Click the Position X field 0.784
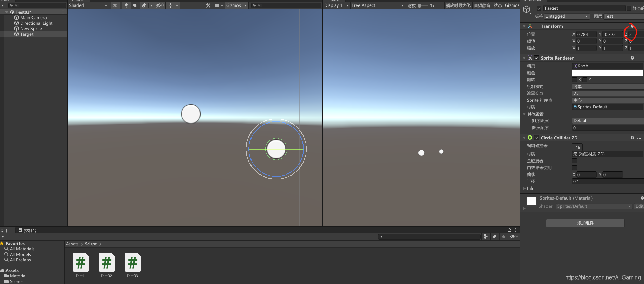Screen dimensions: 644x284 pyautogui.click(x=587, y=34)
